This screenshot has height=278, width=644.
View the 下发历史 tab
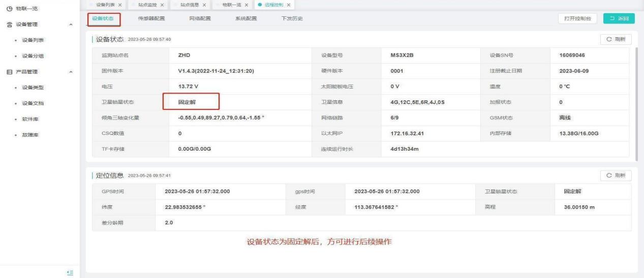click(x=292, y=19)
